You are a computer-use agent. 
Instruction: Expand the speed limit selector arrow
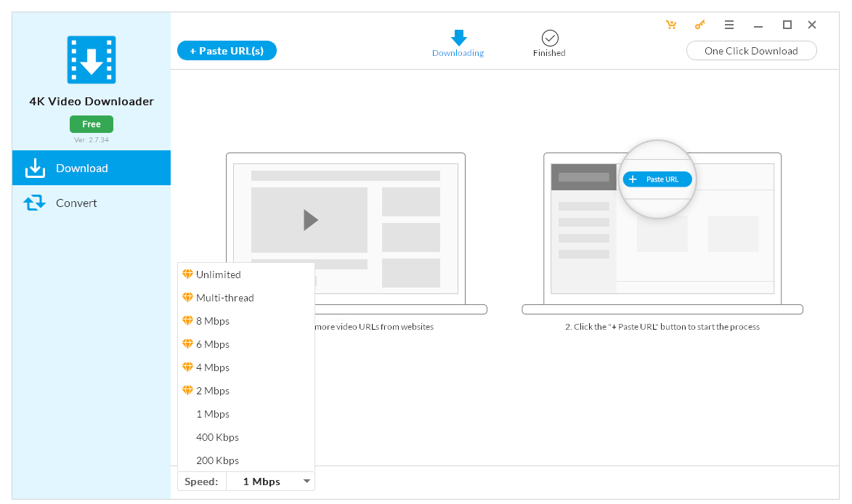[307, 481]
